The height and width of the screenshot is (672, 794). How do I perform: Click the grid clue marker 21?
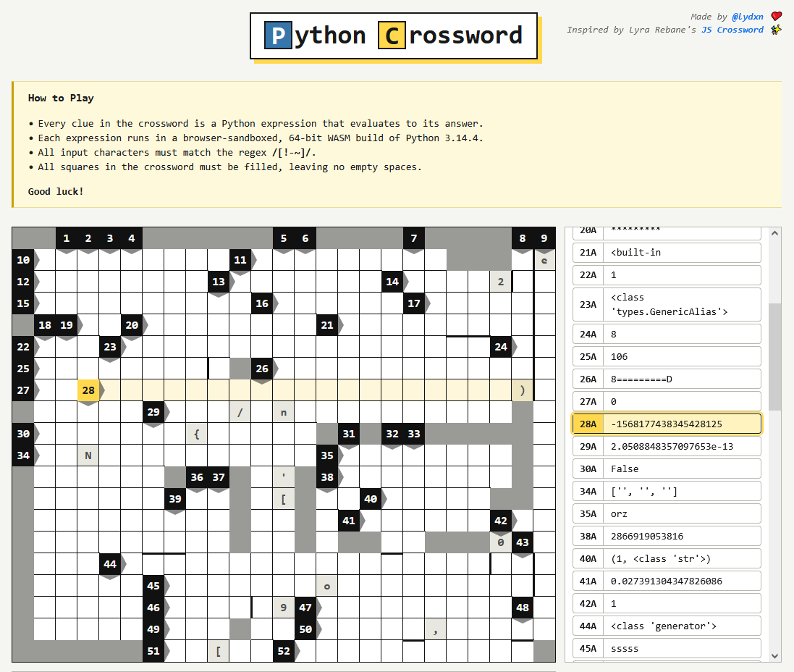pyautogui.click(x=327, y=325)
